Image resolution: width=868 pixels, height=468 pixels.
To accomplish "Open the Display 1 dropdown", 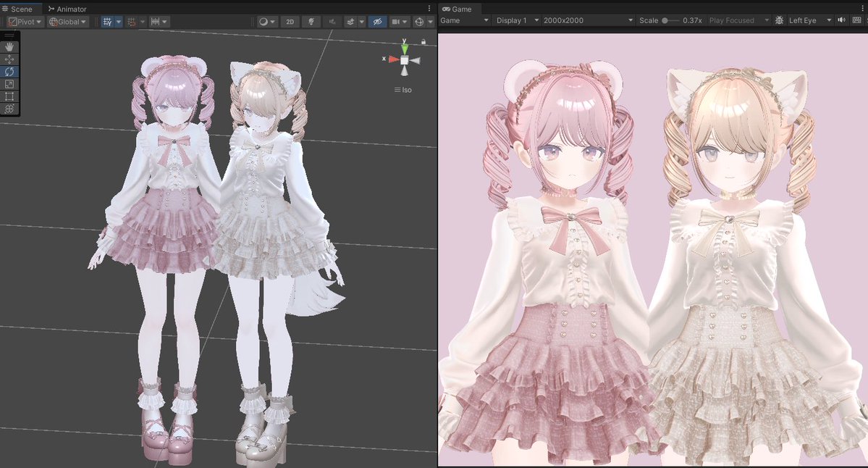I will click(517, 20).
